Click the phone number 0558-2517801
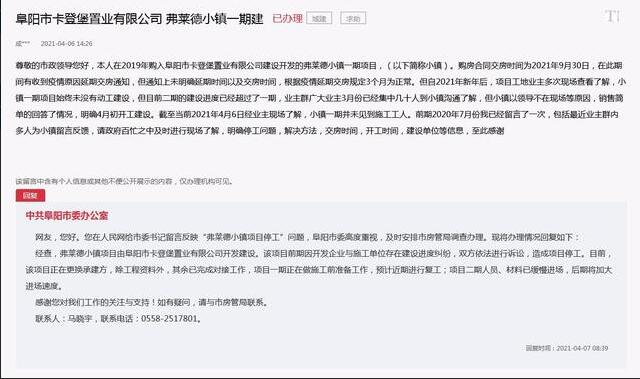The width and height of the screenshot is (640, 379). click(169, 319)
